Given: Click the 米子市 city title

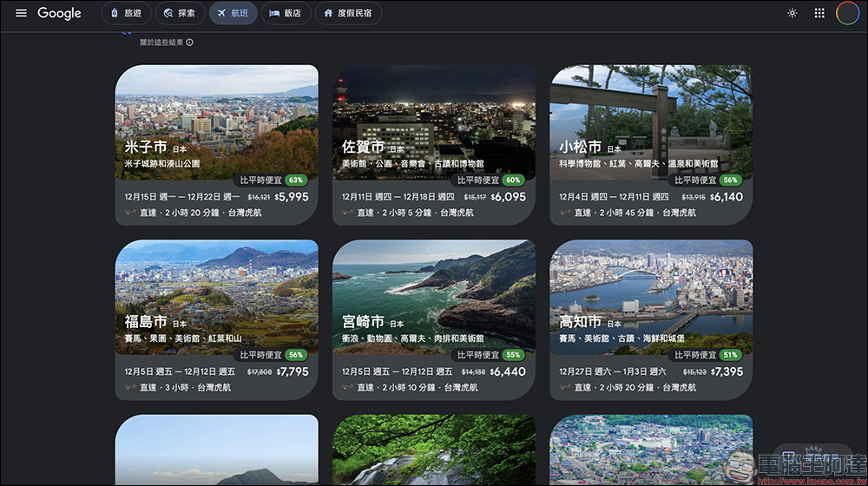Looking at the screenshot, I should click(x=146, y=147).
